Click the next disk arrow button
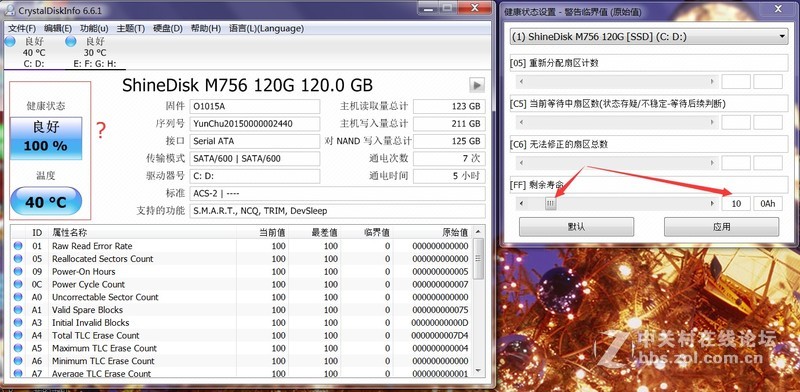 click(x=477, y=85)
